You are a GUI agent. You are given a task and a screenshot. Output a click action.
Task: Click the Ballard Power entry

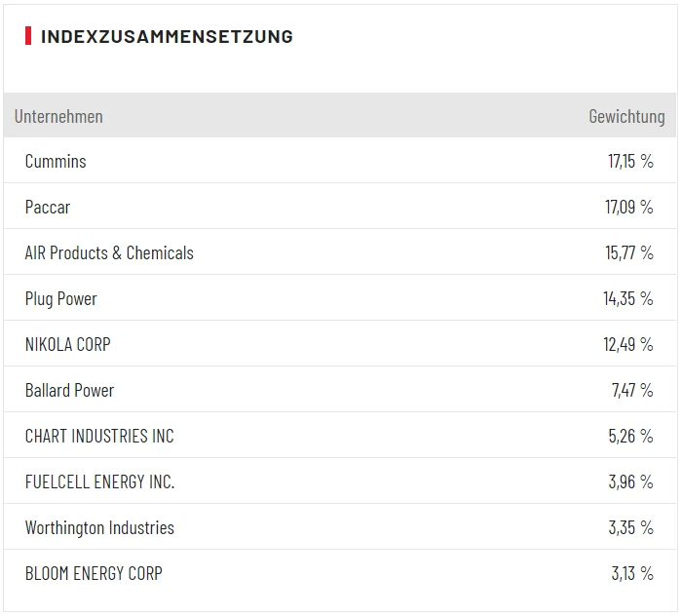69,390
